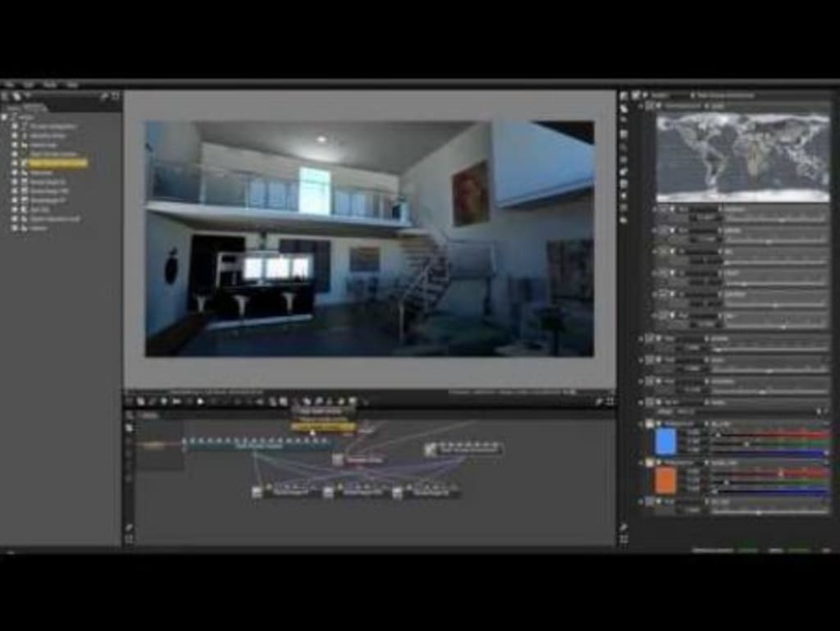Toggle visibility of the highlighted yellow scene item

(14, 163)
